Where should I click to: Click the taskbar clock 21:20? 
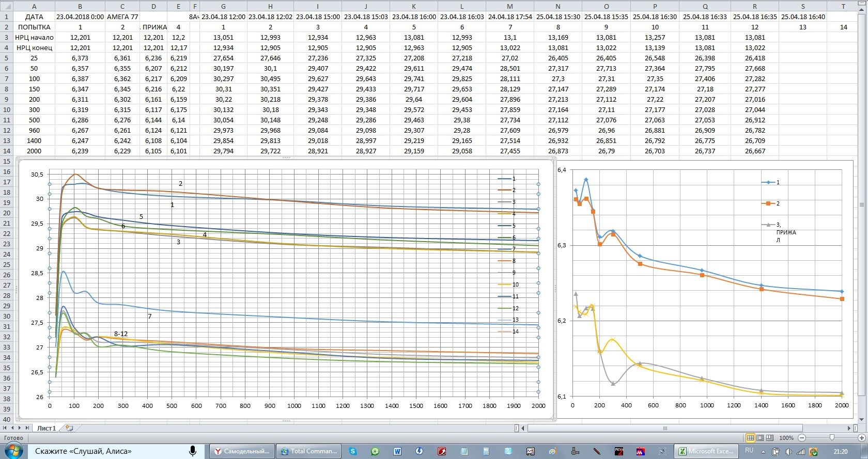841,451
